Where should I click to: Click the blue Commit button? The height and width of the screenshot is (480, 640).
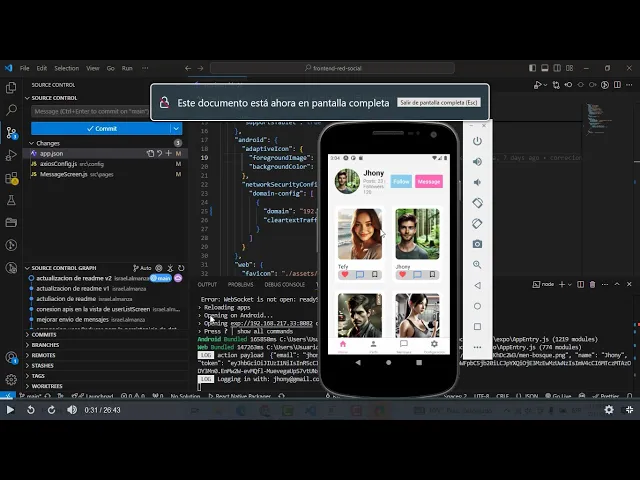click(101, 129)
